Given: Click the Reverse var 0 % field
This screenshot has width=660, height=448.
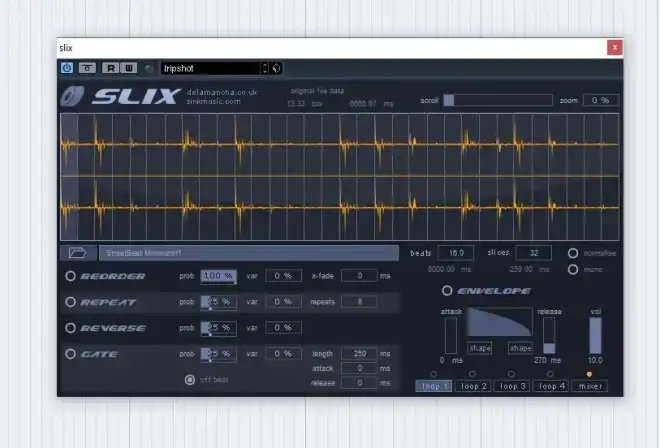Looking at the screenshot, I should (283, 328).
